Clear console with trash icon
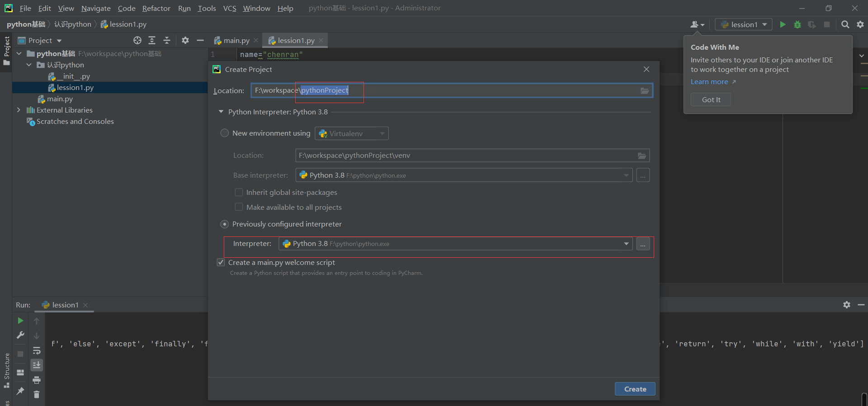Image resolution: width=868 pixels, height=406 pixels. point(37,395)
